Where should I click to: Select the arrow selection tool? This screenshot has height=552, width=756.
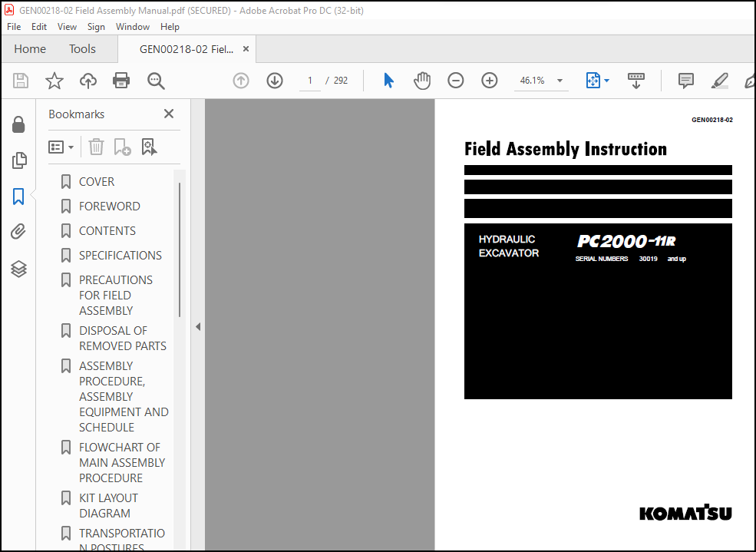point(388,81)
